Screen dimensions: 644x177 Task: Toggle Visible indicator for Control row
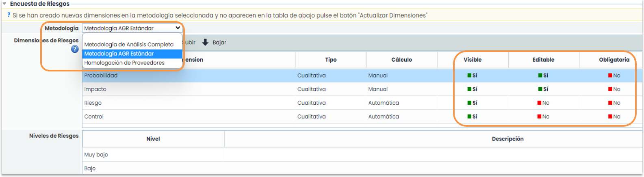pos(469,117)
